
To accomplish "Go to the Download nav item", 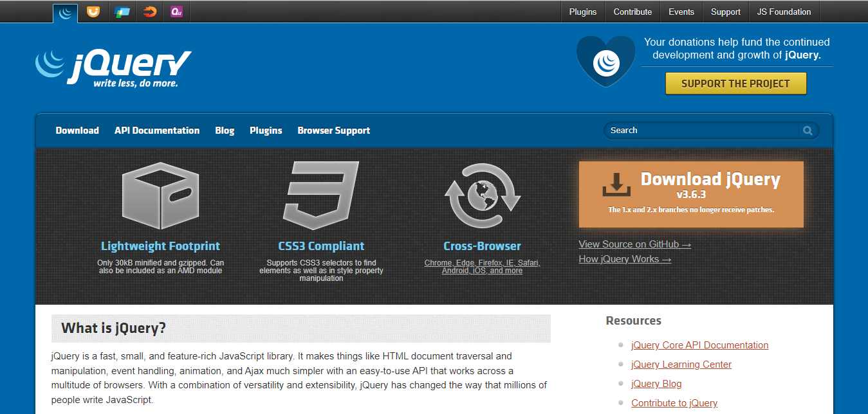I will 77,130.
